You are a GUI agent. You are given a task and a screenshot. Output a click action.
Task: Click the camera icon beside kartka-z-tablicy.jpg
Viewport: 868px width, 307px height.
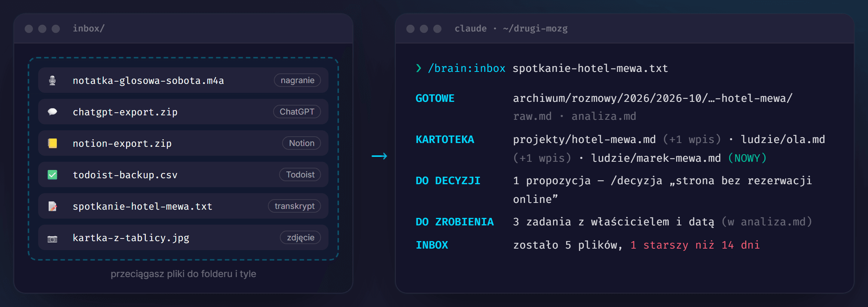52,239
